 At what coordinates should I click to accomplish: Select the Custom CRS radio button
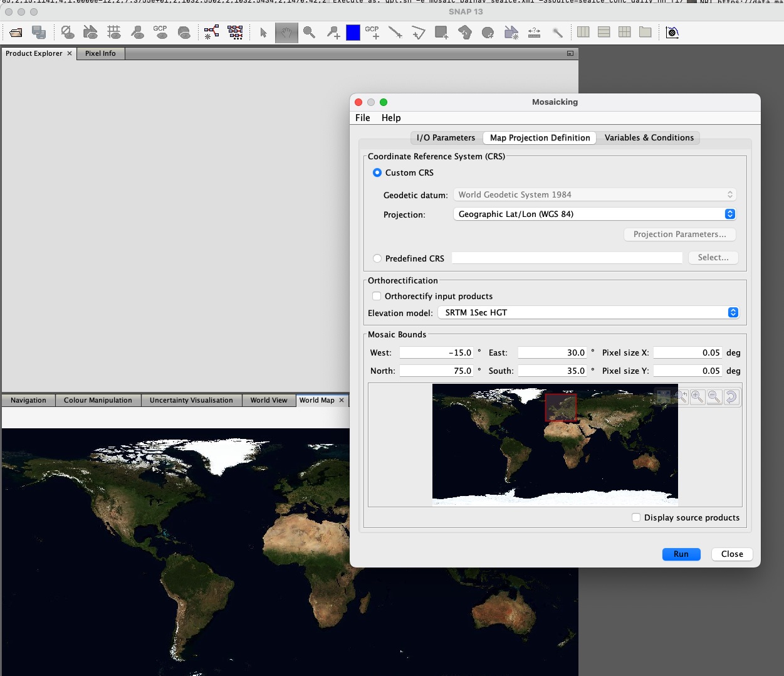tap(377, 172)
